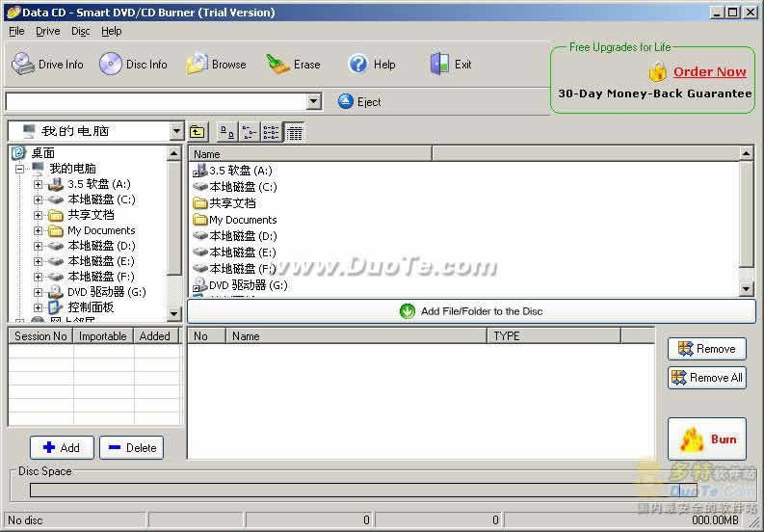Click the Order Now lock icon
The height and width of the screenshot is (532, 764).
click(x=657, y=72)
